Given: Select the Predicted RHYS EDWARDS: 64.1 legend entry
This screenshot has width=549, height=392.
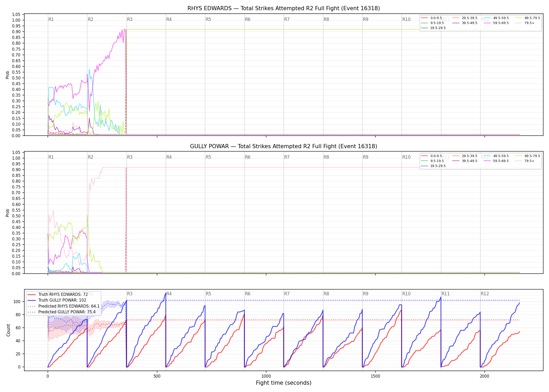Looking at the screenshot, I should (63, 306).
